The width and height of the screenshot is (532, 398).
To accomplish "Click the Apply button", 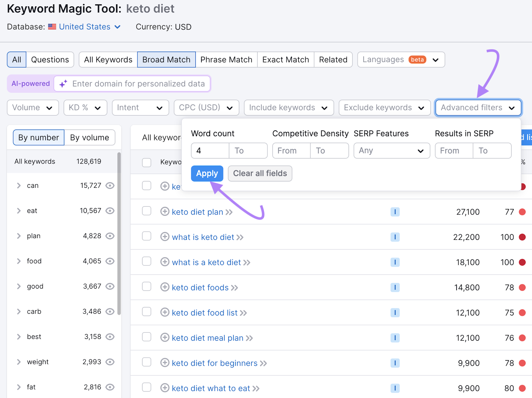I will [207, 173].
